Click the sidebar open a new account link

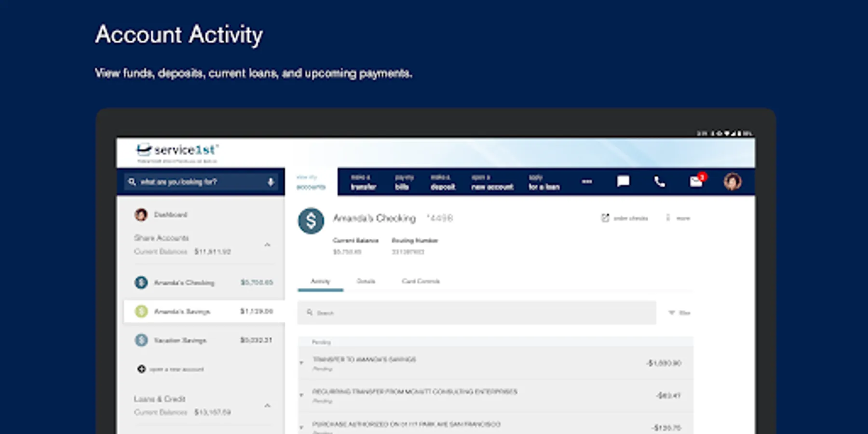(176, 369)
